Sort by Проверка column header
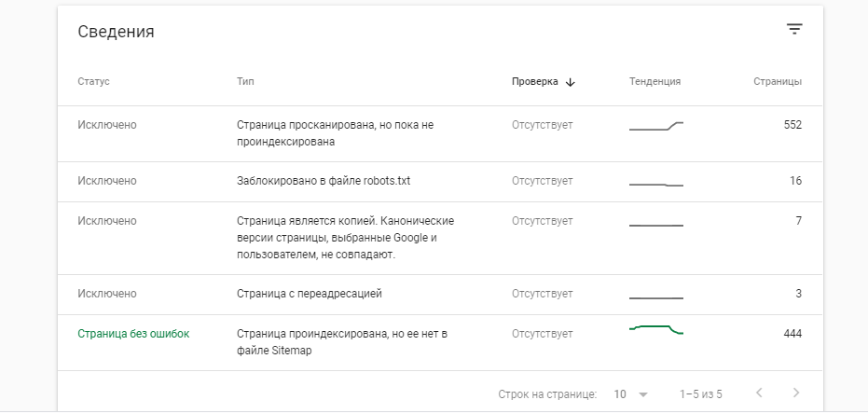 [534, 82]
